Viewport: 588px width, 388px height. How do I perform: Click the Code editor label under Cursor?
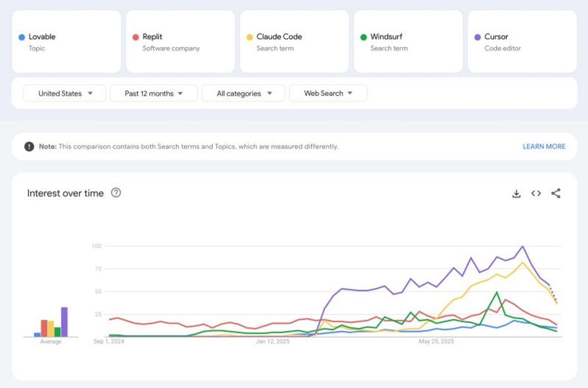503,48
